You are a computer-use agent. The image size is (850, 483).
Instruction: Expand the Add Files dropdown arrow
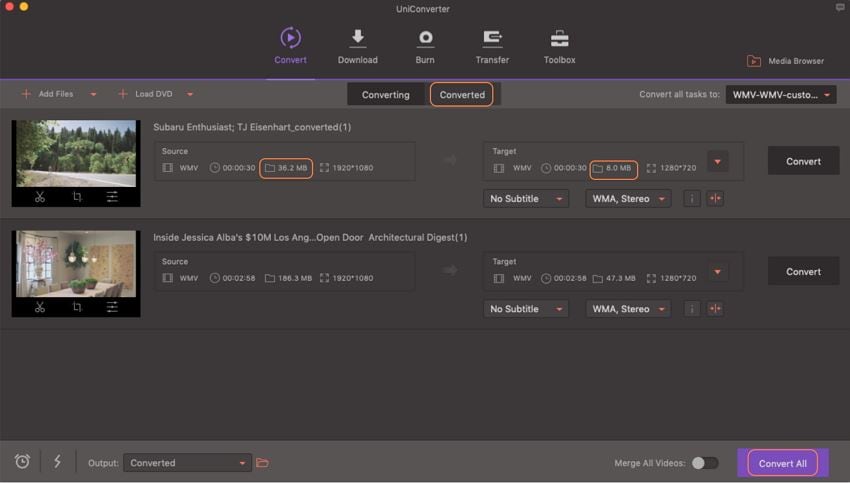93,94
